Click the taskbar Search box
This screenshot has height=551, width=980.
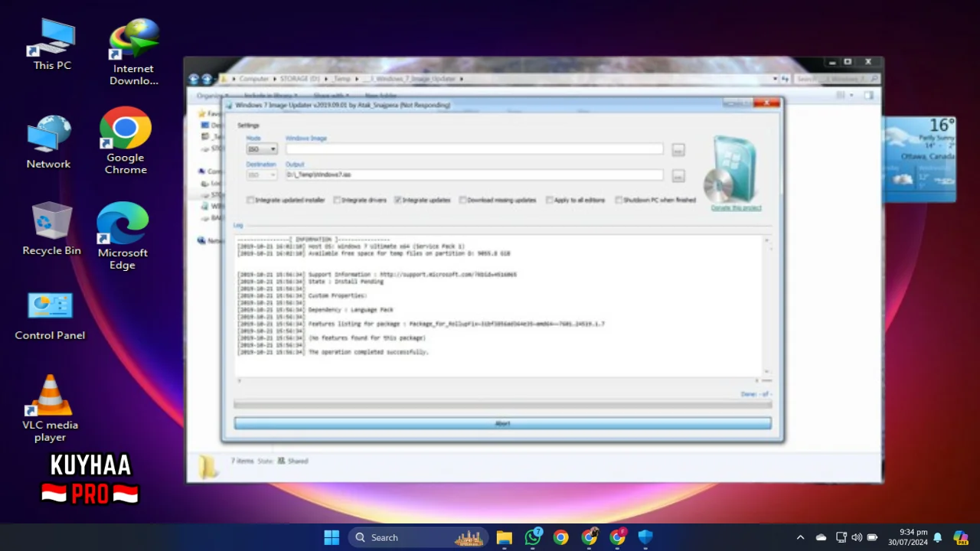click(419, 537)
